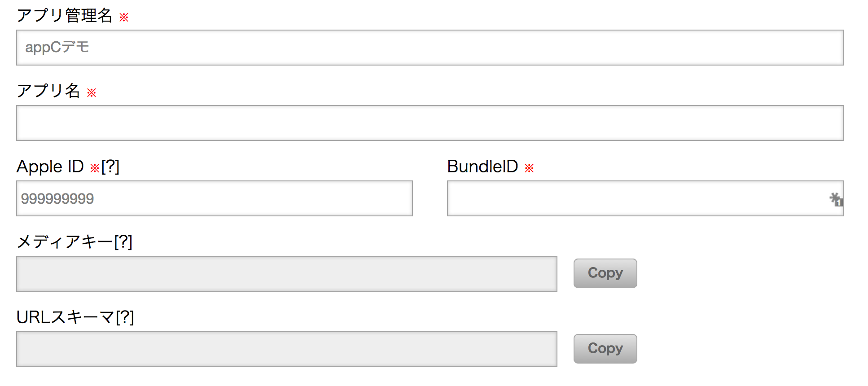Click into the アプリ名 input box
The image size is (868, 386).
click(430, 123)
